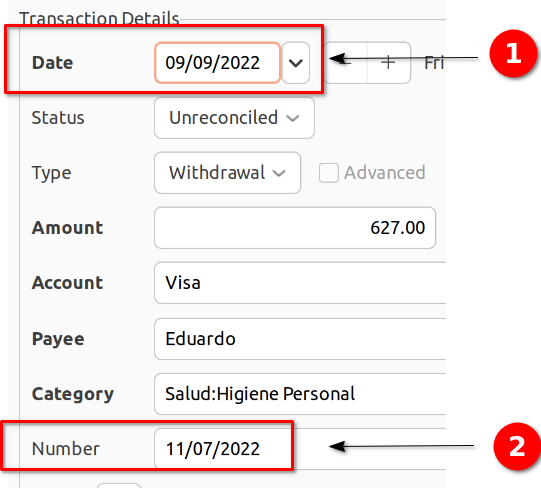Expand the Unreconciled status dropdown
The image size is (541, 488).
click(234, 118)
